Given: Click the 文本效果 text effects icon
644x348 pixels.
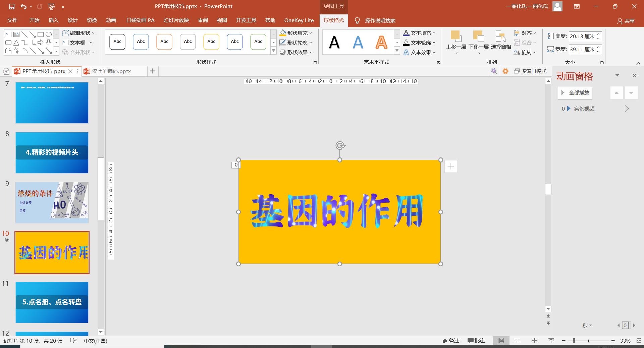Looking at the screenshot, I should pos(406,52).
